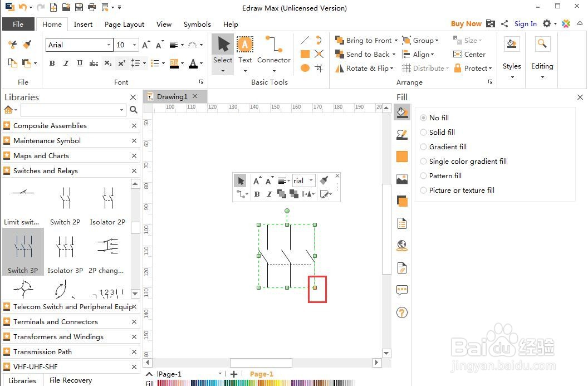588x386 pixels.
Task: Select the Crop tool icon
Action: (318, 68)
